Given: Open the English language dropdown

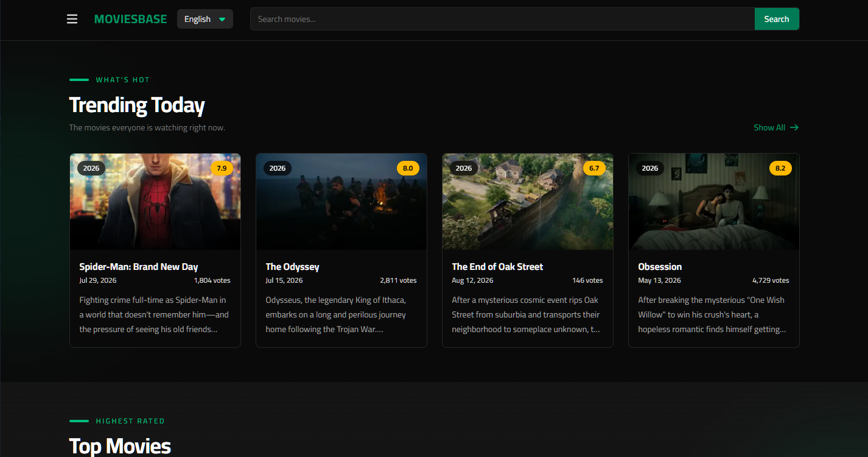Looking at the screenshot, I should pos(205,19).
